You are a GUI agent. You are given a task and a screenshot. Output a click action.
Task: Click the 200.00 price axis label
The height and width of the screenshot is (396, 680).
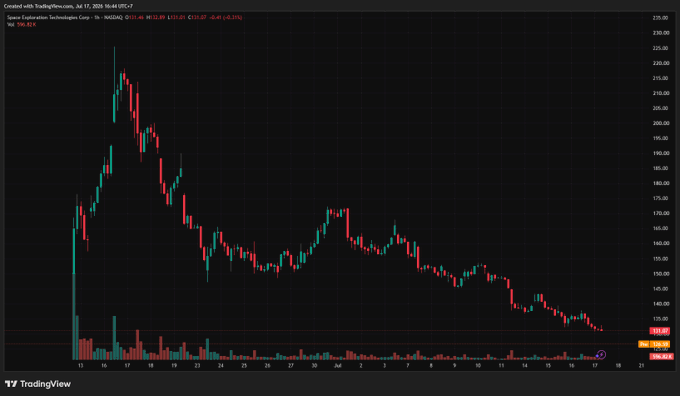point(660,123)
